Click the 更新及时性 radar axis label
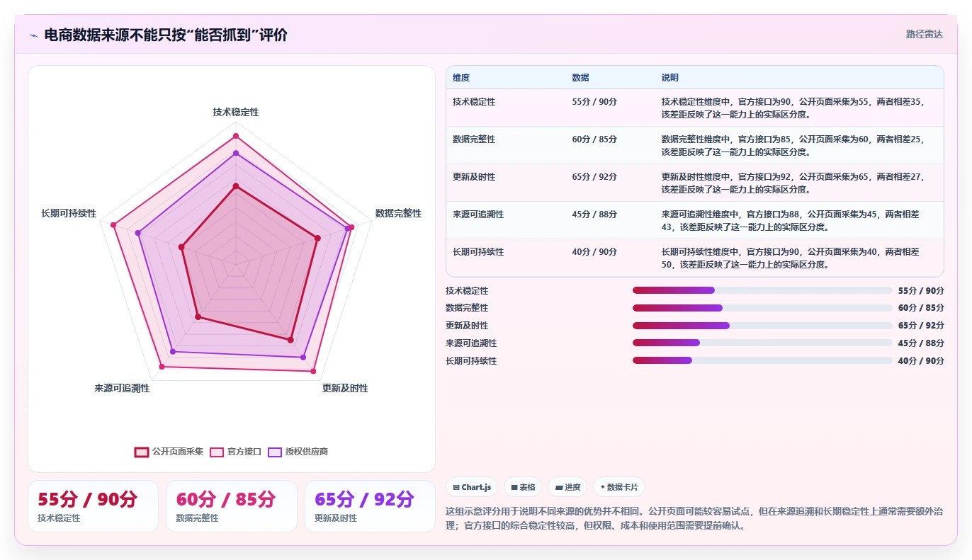 coord(345,388)
